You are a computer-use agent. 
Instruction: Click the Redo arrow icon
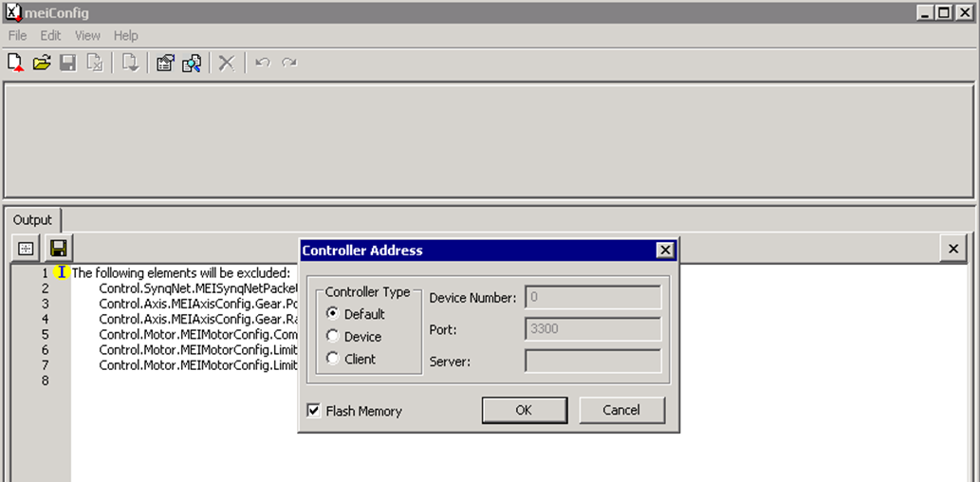pyautogui.click(x=288, y=64)
